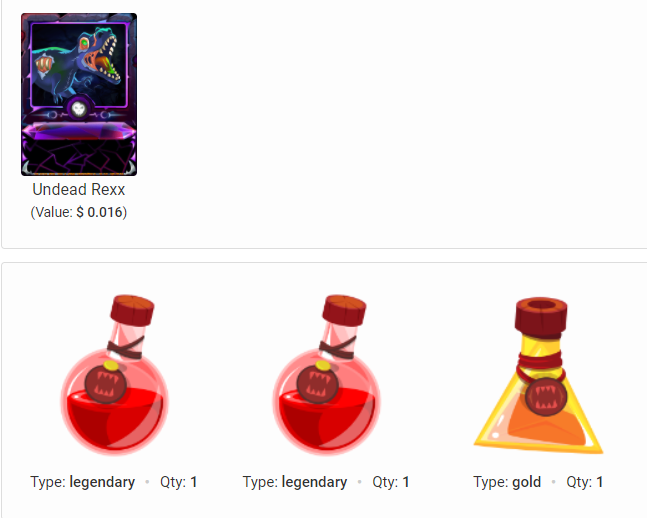Click the dinosaur artwork on the card
Viewport: 647px width, 518px height.
pos(79,65)
